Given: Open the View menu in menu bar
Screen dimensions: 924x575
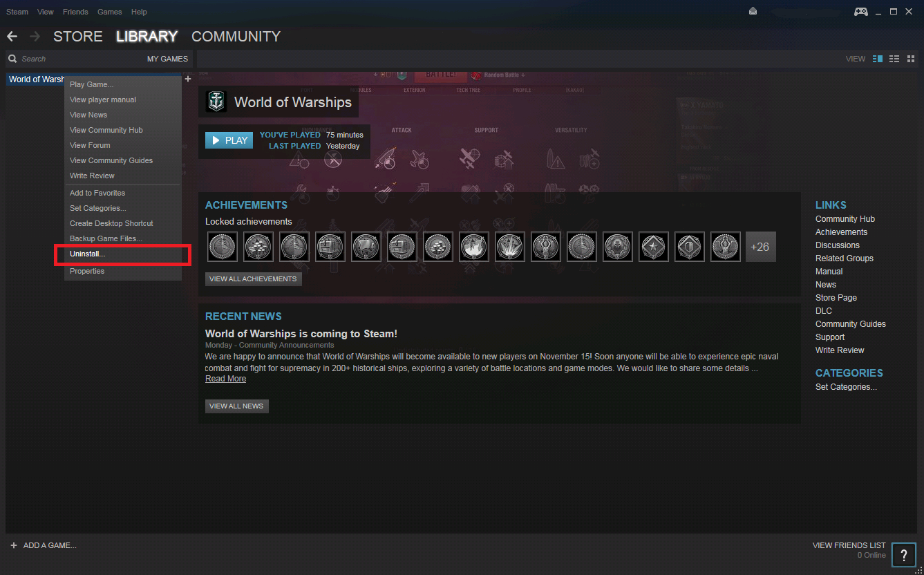Looking at the screenshot, I should click(x=46, y=12).
